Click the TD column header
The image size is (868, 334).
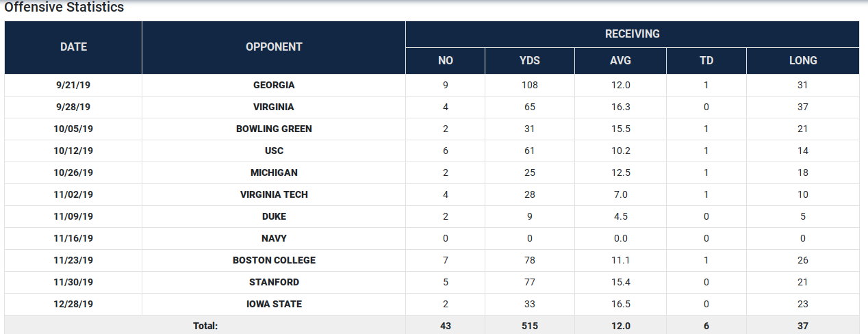pyautogui.click(x=706, y=60)
